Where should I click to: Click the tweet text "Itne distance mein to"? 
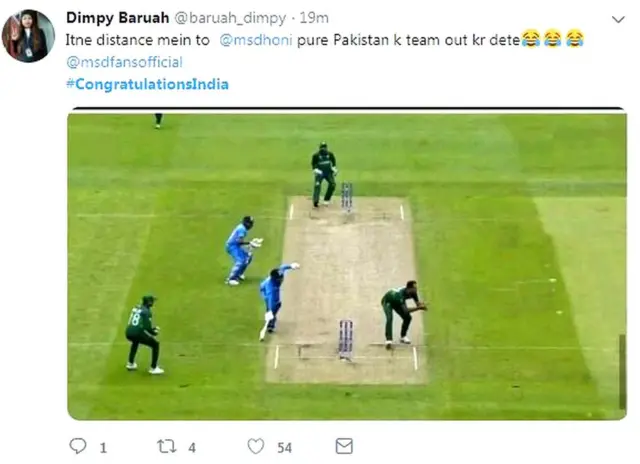click(135, 39)
